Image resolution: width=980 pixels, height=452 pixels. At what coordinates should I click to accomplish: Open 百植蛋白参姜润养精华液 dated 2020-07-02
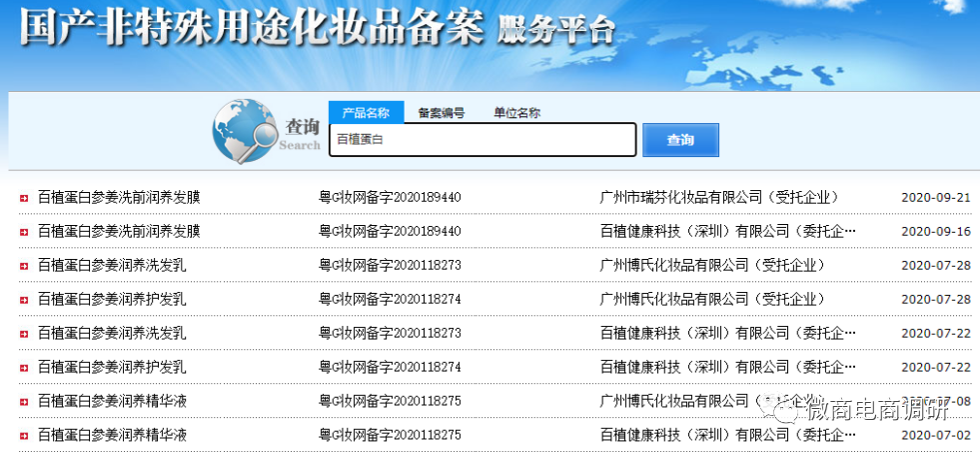click(112, 435)
